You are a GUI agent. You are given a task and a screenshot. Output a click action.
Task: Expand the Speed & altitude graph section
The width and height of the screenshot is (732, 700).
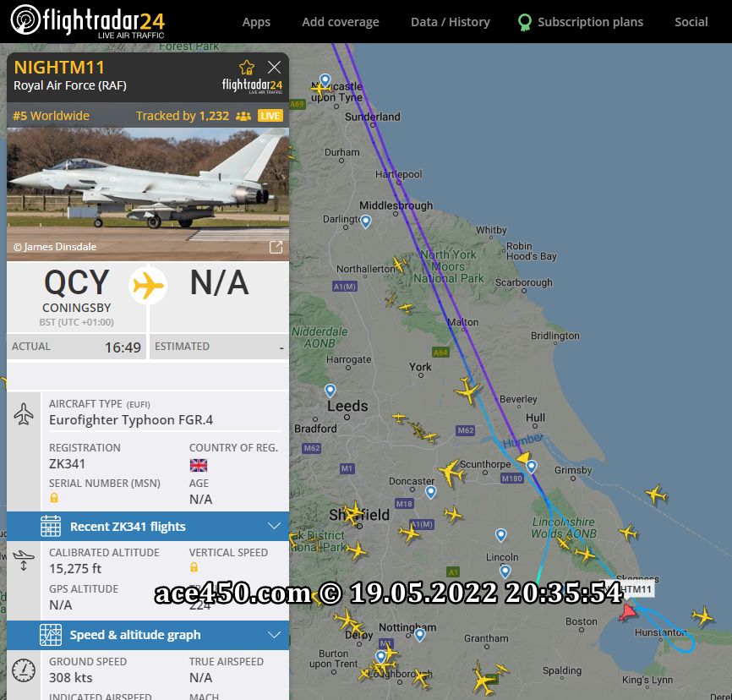148,635
